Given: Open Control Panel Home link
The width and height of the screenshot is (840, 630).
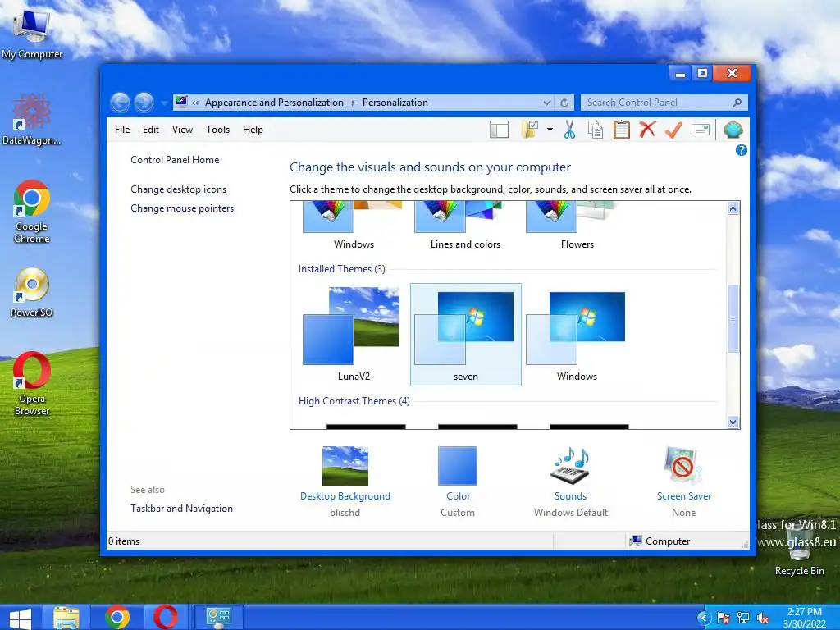Looking at the screenshot, I should 175,160.
